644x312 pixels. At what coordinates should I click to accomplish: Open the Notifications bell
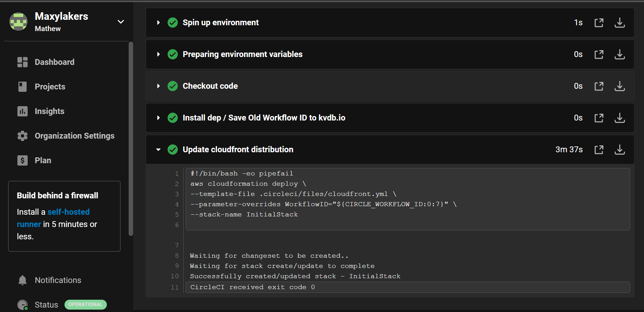click(x=22, y=280)
